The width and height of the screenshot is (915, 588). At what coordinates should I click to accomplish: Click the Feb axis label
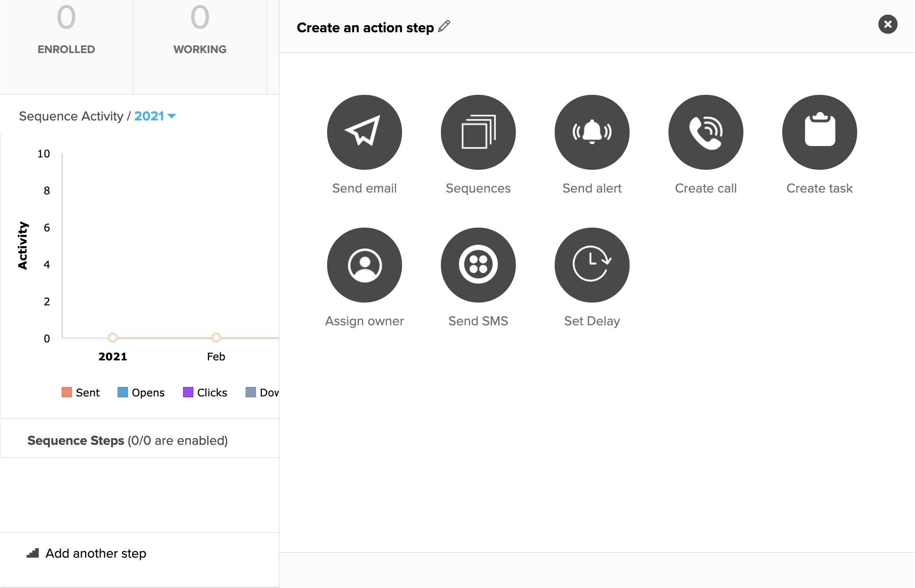click(x=216, y=357)
